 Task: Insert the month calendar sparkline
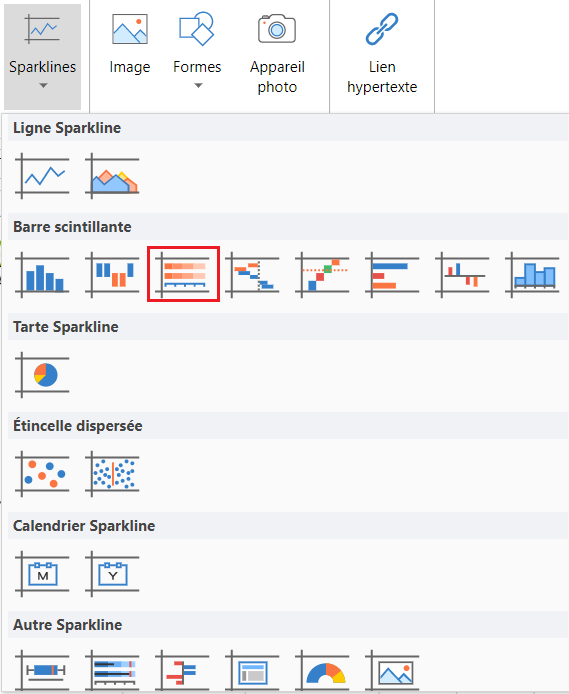click(42, 574)
